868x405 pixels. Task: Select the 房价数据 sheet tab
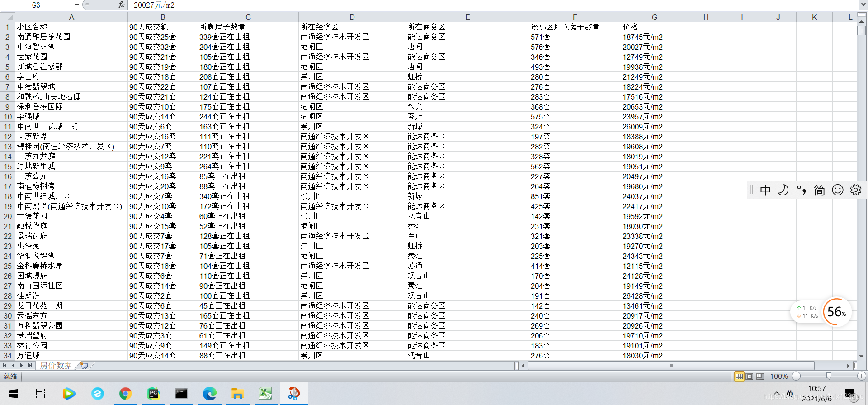pos(56,365)
